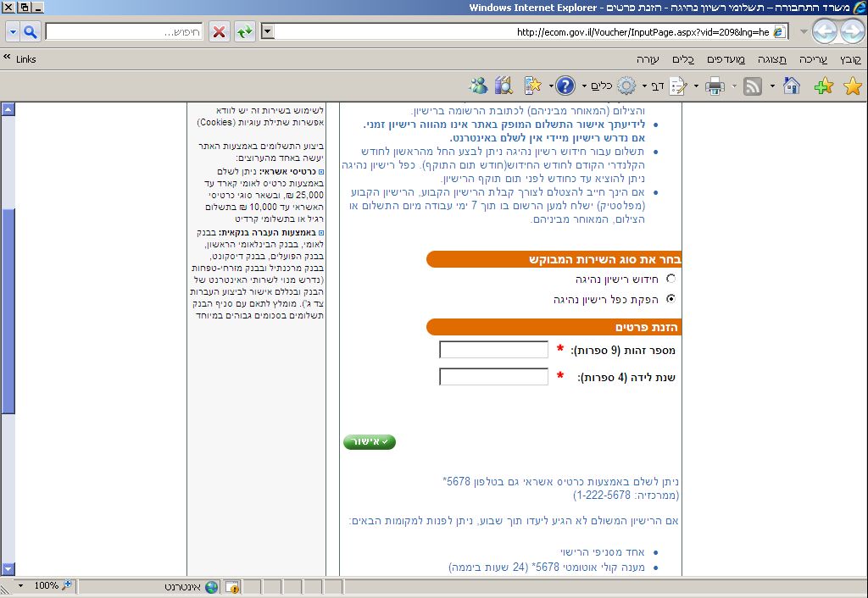This screenshot has height=598, width=868.
Task: Select the 'חידוש רישיון נהיגה' radio option
Action: [671, 278]
